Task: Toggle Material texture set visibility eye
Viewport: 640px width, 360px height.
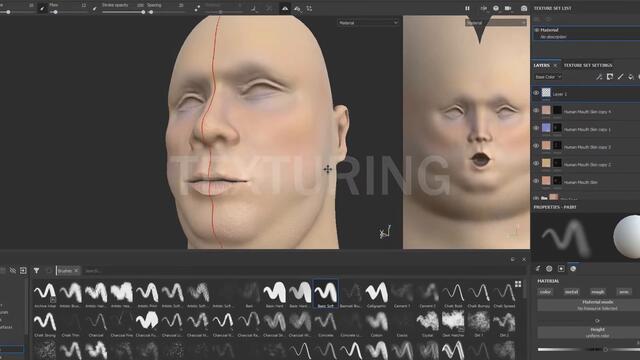Action: point(536,30)
